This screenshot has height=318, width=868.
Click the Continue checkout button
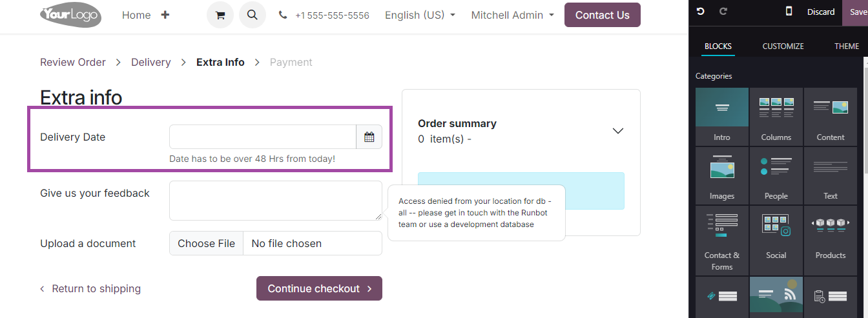click(x=319, y=288)
